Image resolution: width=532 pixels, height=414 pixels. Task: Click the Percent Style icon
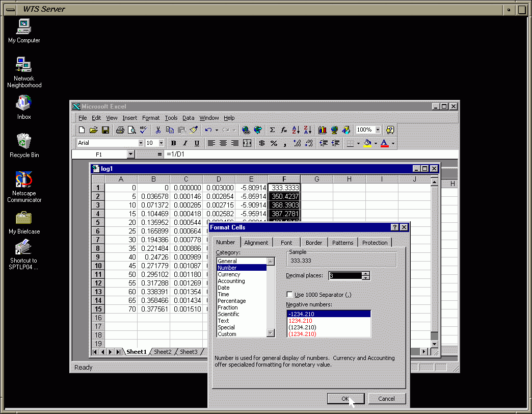tap(274, 143)
